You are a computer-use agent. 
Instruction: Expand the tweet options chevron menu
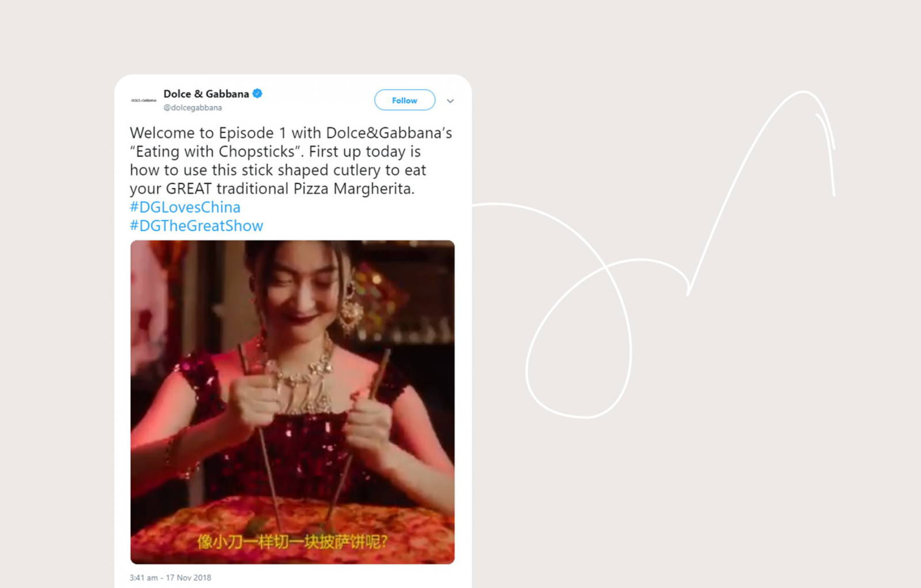pyautogui.click(x=450, y=101)
